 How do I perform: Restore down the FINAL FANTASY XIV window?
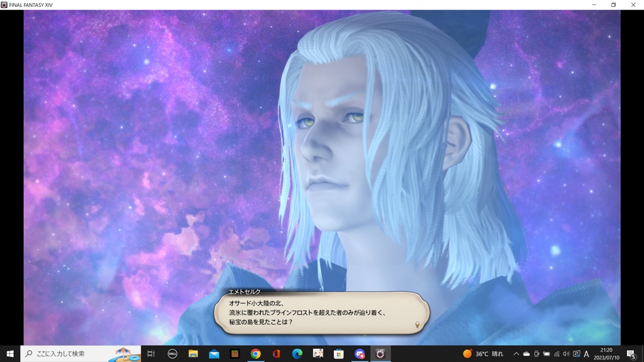(614, 5)
